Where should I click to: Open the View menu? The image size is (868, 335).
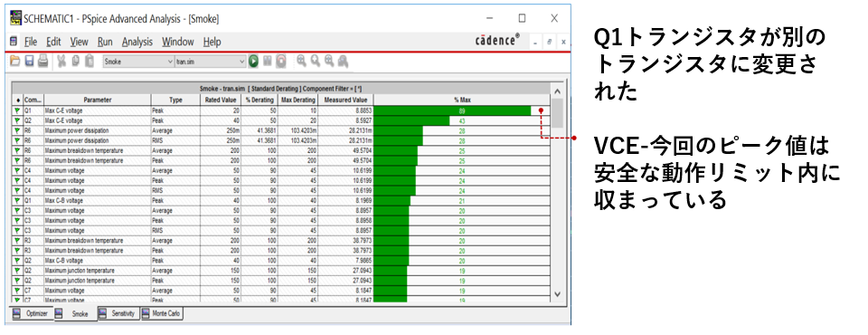click(80, 42)
